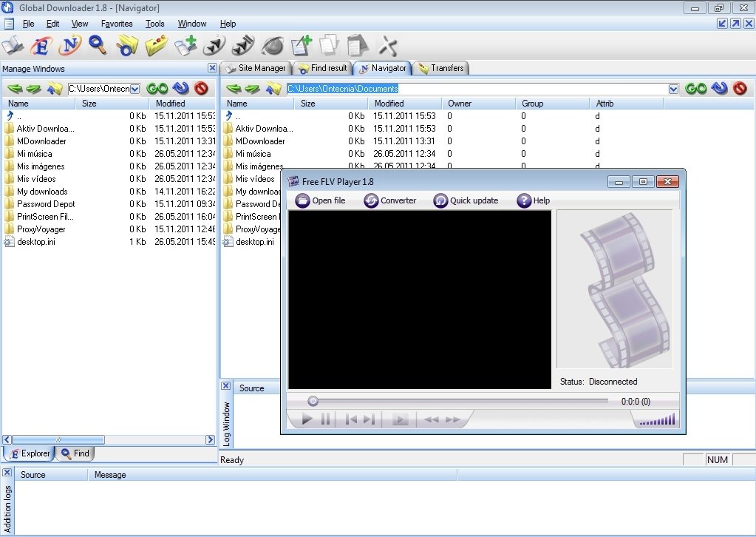Open the Site Manager book icon in toolbar
Image resolution: width=756 pixels, height=537 pixels.
[x=13, y=46]
